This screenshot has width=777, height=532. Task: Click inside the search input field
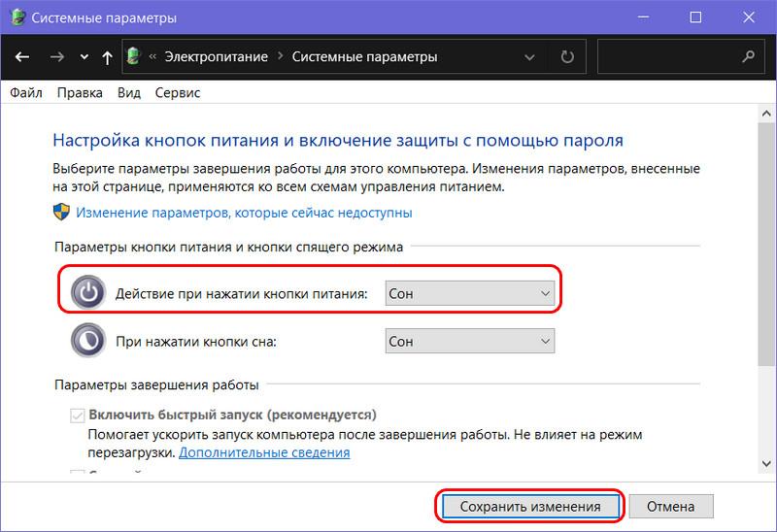(x=669, y=57)
